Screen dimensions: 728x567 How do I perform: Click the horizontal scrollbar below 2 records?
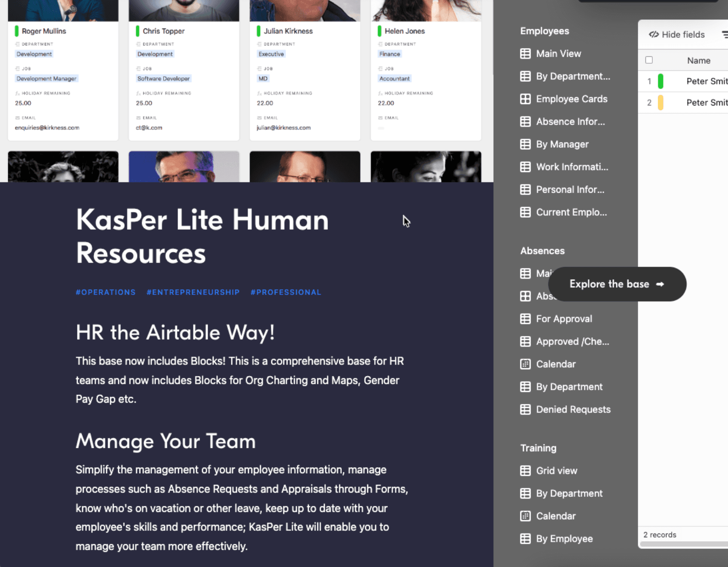[684, 544]
